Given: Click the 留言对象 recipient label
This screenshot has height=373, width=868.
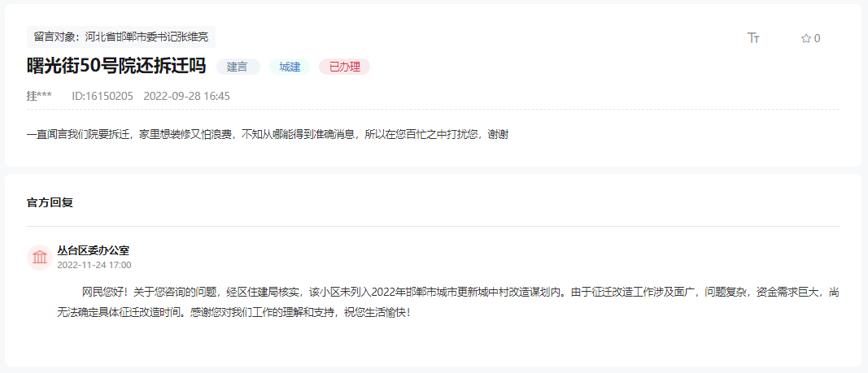Looking at the screenshot, I should click(x=120, y=37).
